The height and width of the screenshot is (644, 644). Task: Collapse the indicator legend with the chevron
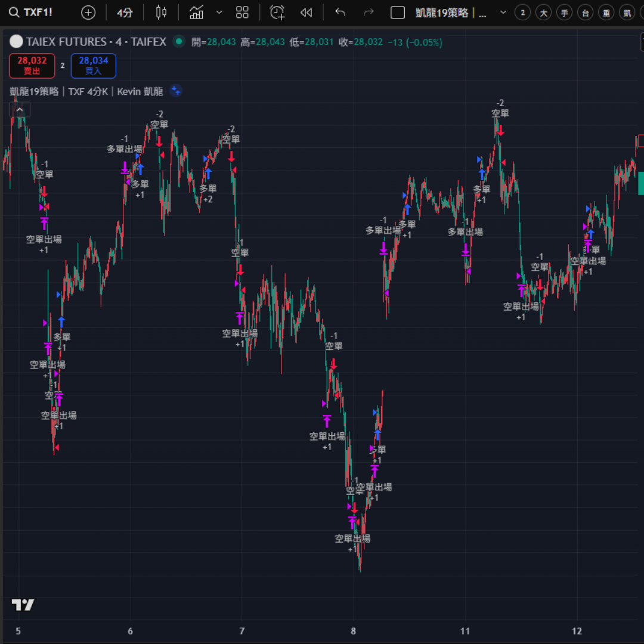point(20,110)
